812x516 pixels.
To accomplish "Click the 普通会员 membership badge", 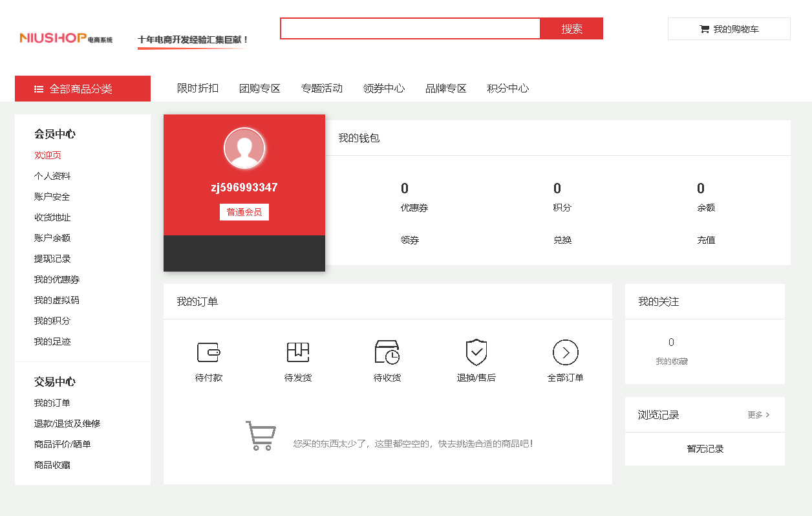I will coord(244,212).
